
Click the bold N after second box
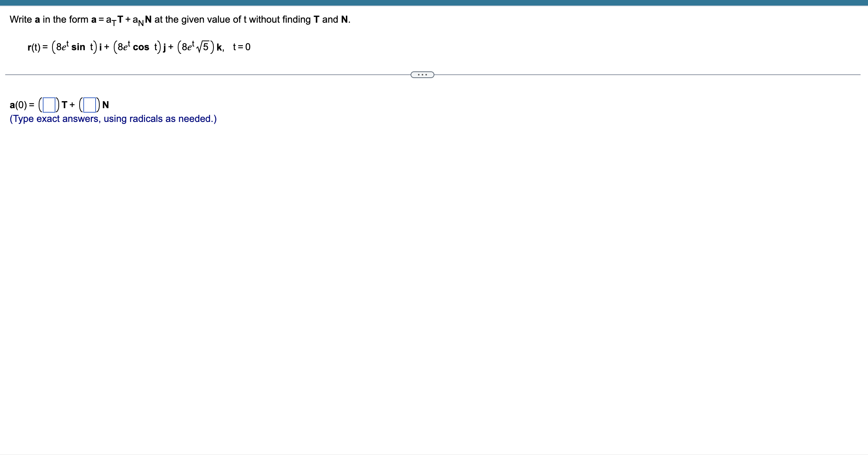coord(105,105)
